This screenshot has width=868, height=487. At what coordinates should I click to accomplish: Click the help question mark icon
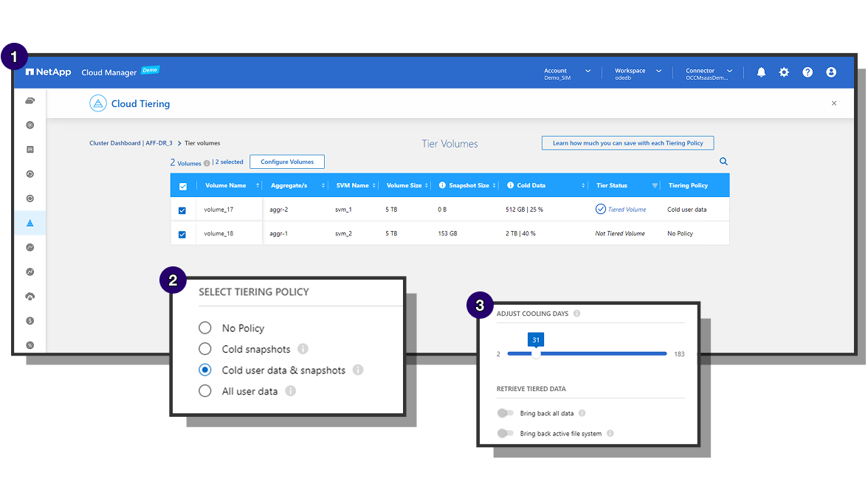tap(807, 72)
